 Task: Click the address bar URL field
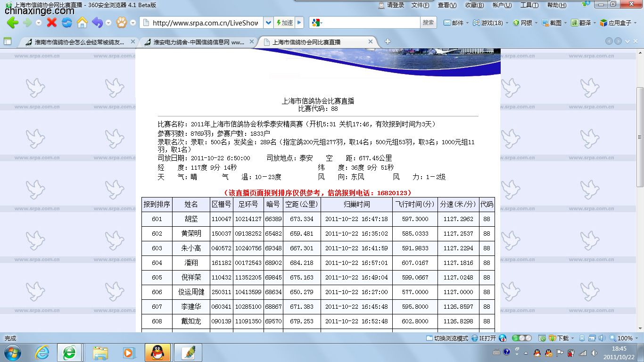(x=206, y=23)
